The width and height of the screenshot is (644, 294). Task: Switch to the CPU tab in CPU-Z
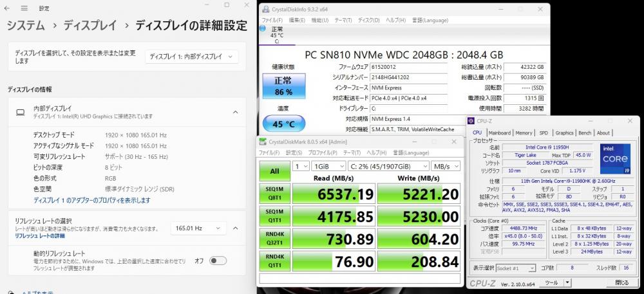(477, 133)
